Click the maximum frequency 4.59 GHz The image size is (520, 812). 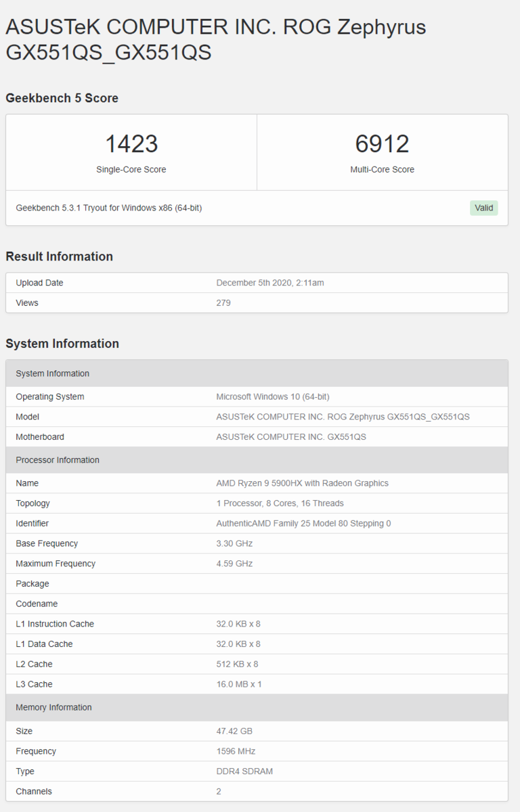coord(234,564)
